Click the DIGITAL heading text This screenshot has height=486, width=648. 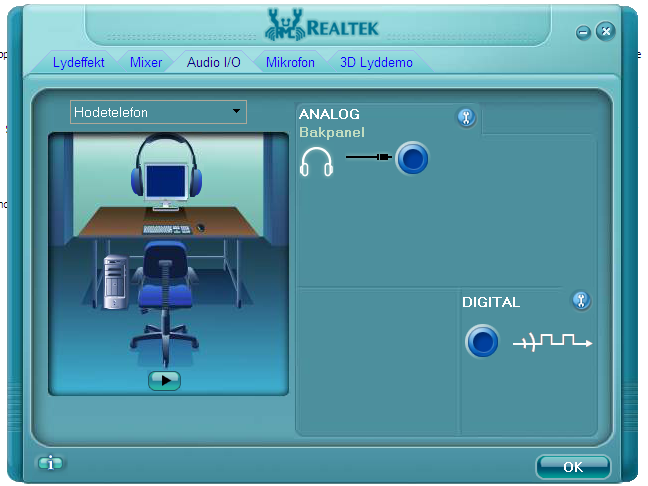pyautogui.click(x=491, y=302)
